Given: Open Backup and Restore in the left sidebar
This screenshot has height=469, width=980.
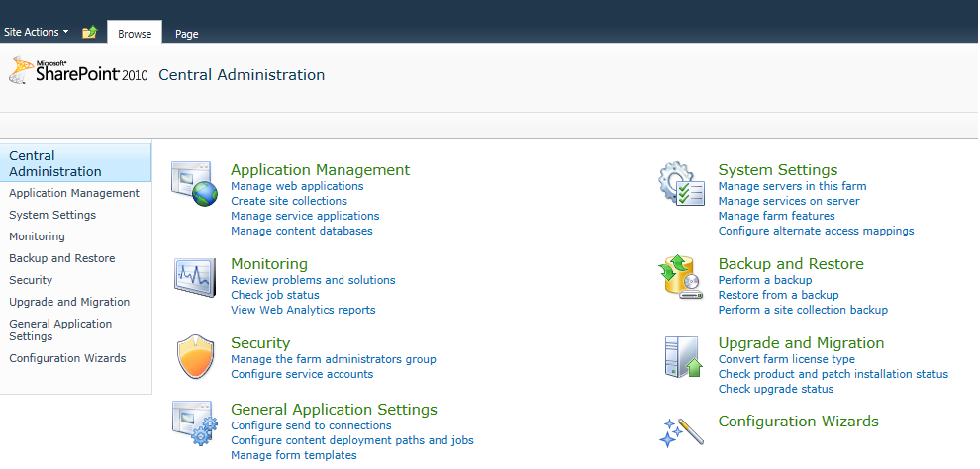Looking at the screenshot, I should point(62,258).
